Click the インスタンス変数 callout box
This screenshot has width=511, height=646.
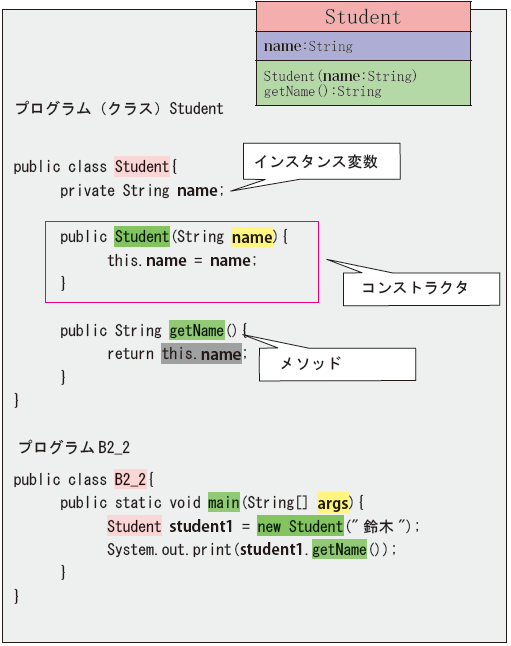[321, 162]
